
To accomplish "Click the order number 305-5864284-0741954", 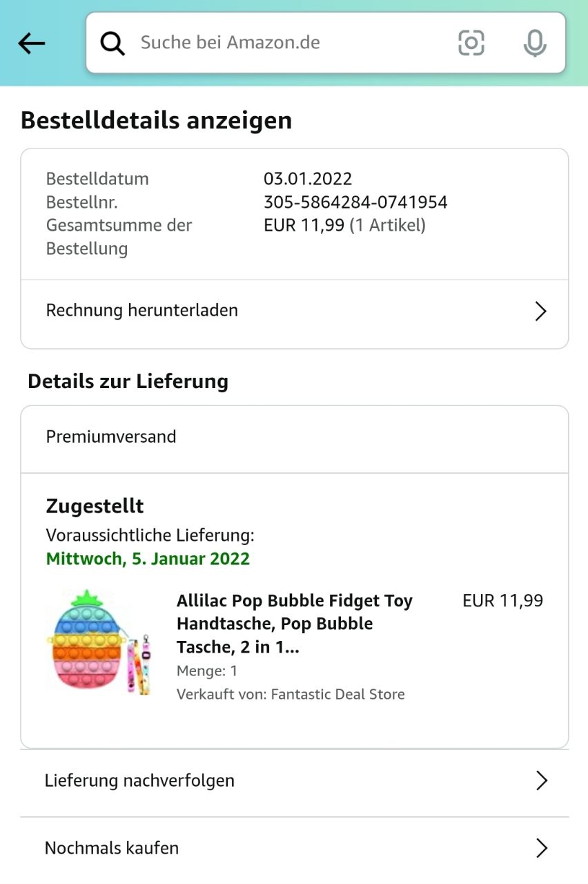I will [355, 202].
